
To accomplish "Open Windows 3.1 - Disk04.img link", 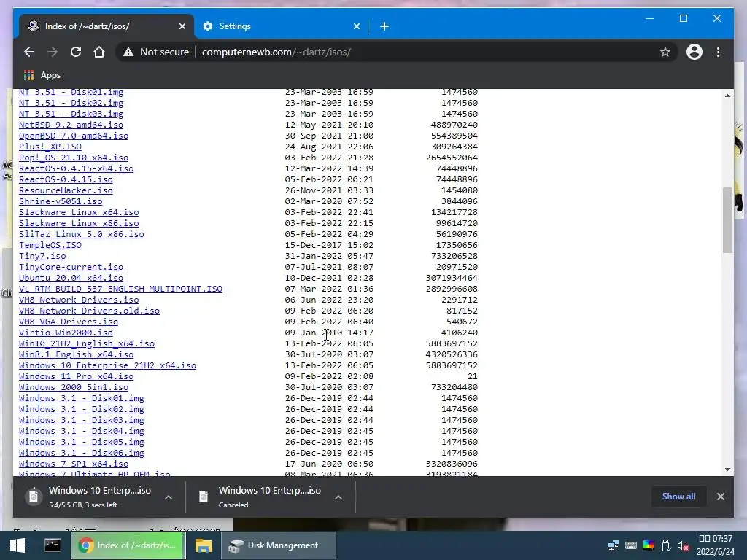I will [82, 432].
